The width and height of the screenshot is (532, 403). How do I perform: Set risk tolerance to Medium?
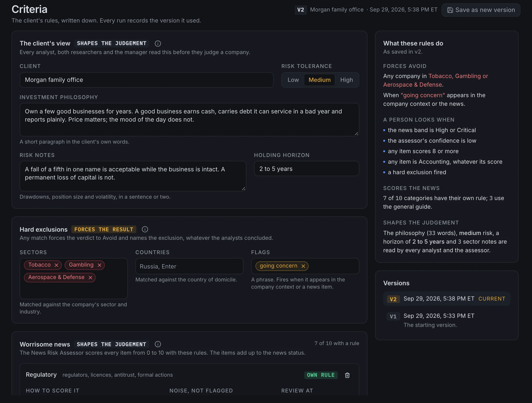[x=320, y=80]
